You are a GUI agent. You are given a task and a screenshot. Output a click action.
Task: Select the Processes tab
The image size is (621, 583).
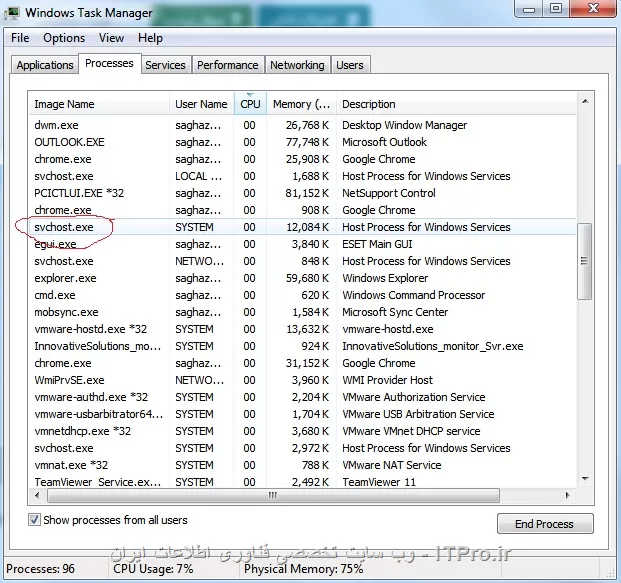(x=109, y=63)
